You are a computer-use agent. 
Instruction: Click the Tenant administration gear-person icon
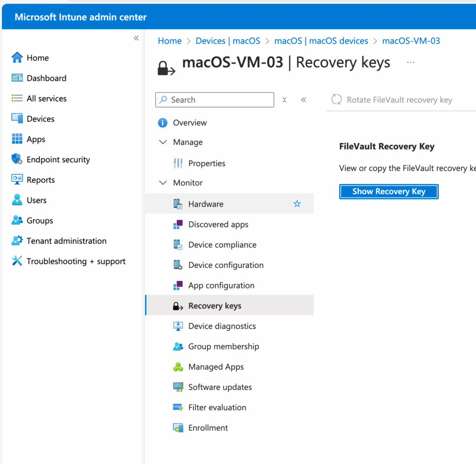[x=17, y=241]
